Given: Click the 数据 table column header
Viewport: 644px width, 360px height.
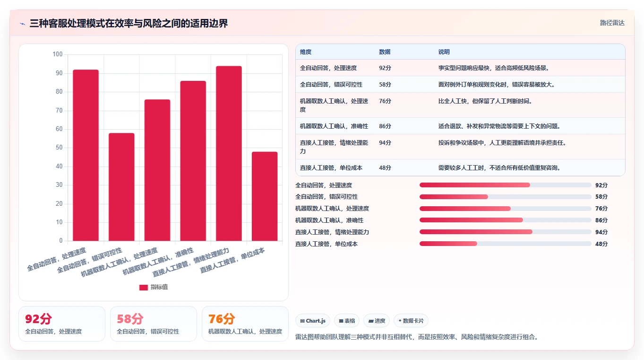Looking at the screenshot, I should 385,52.
